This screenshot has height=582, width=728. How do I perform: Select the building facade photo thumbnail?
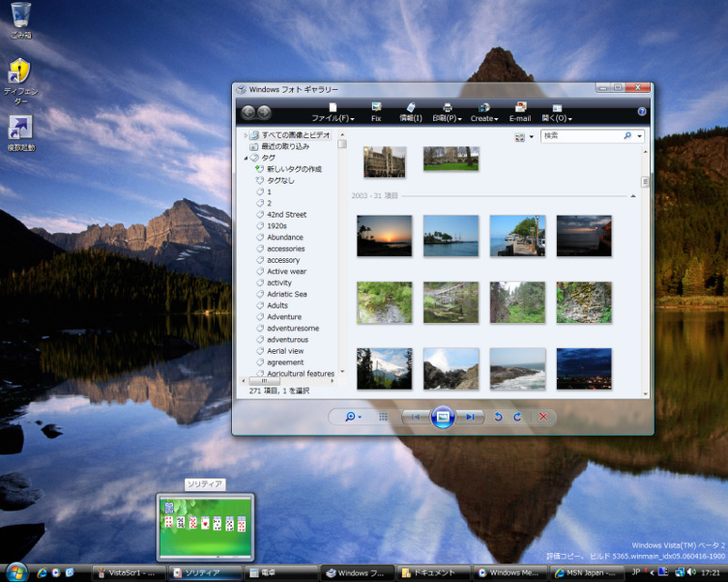click(384, 162)
